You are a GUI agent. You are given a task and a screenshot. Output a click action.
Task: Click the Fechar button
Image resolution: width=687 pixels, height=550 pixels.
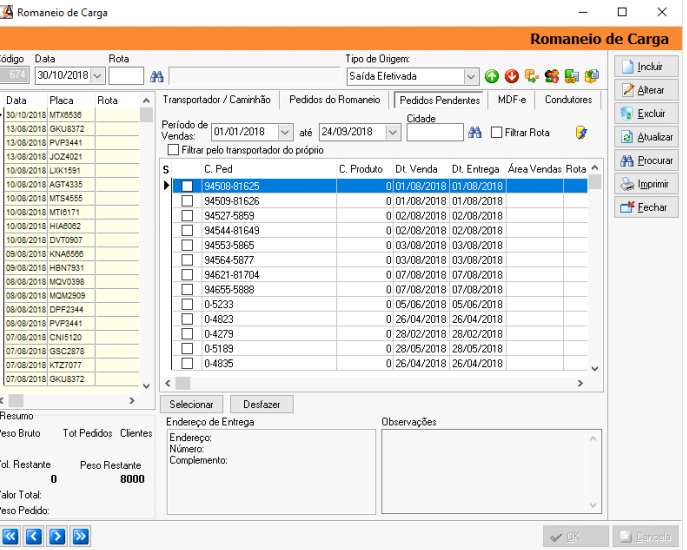[646, 207]
